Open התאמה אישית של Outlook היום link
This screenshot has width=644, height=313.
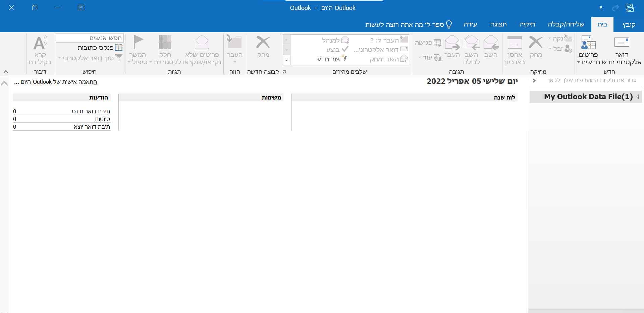click(56, 82)
